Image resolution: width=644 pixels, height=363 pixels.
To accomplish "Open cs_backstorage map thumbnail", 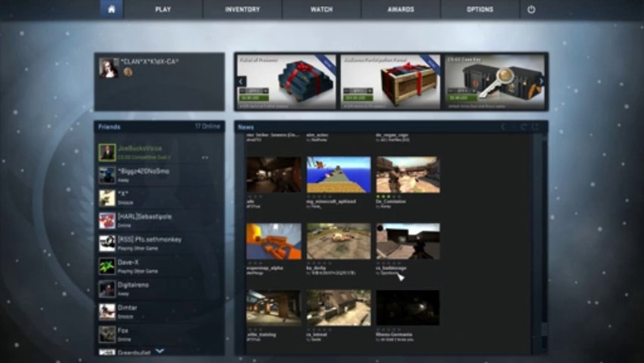I will [x=408, y=241].
